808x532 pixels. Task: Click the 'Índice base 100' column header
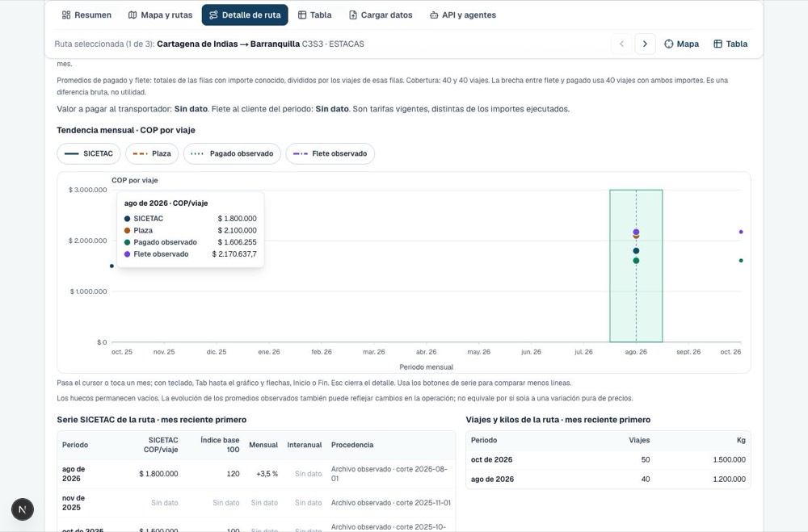pyautogui.click(x=220, y=445)
